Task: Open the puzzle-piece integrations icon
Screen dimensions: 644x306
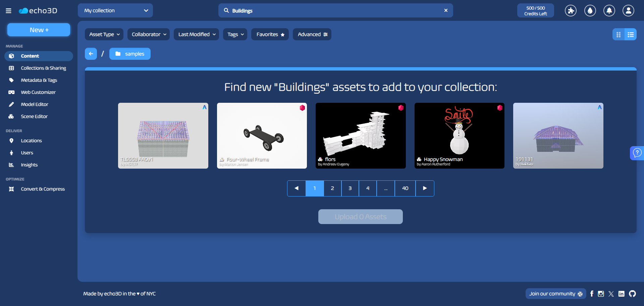Action: [571, 11]
